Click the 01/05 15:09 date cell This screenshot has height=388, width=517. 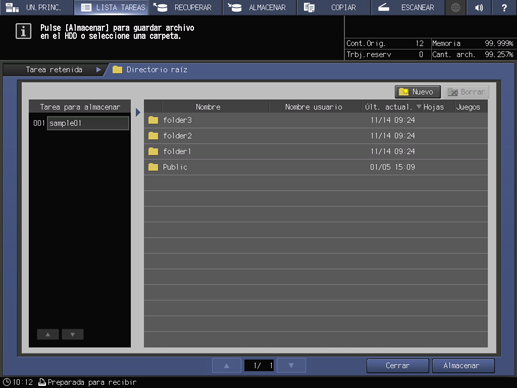(392, 167)
